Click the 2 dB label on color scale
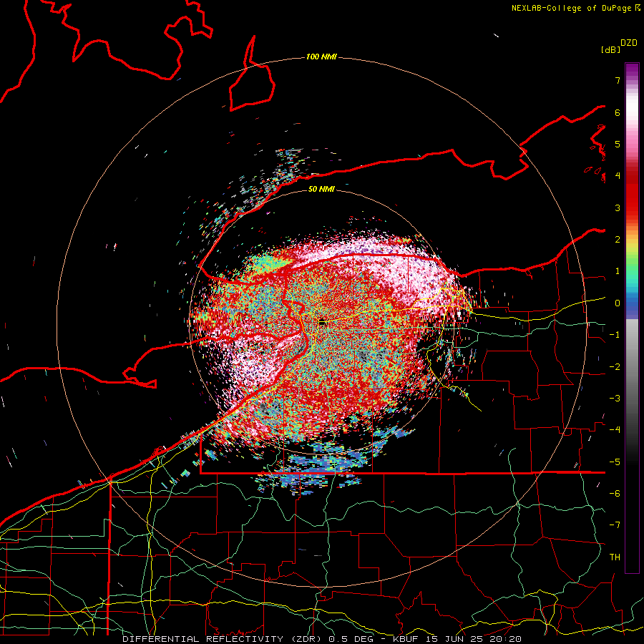 618,240
